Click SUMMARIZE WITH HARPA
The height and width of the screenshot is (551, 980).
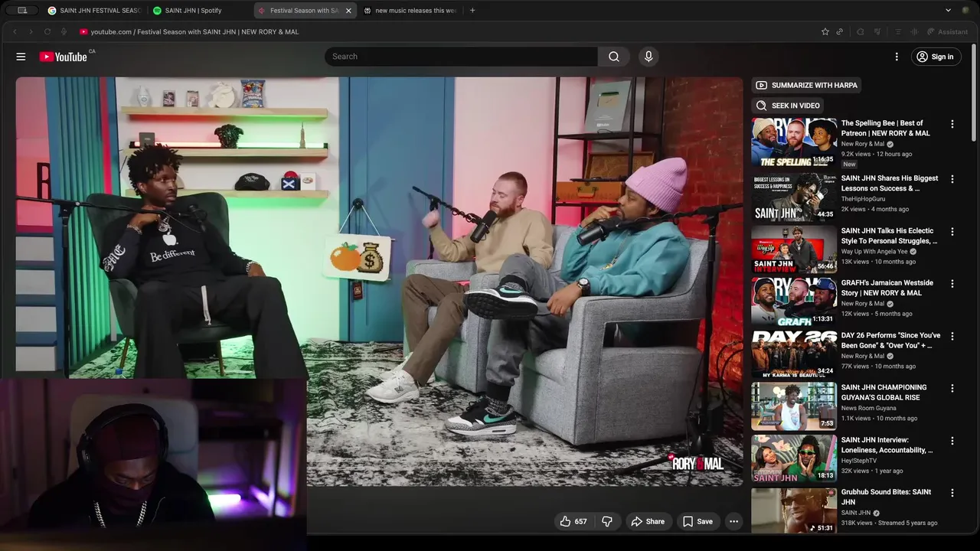(x=806, y=85)
